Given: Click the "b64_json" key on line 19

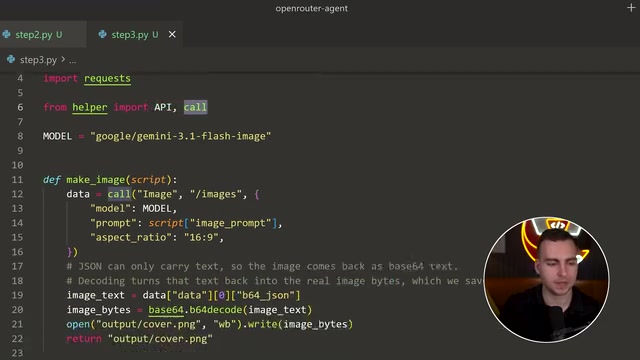Looking at the screenshot, I should point(265,296).
